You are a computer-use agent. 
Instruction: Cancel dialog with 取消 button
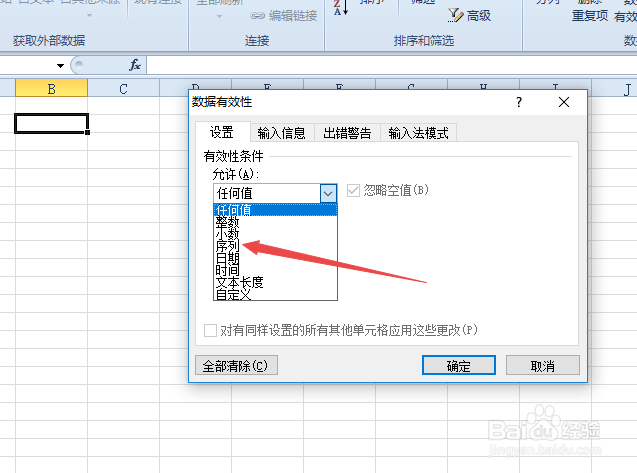point(542,366)
